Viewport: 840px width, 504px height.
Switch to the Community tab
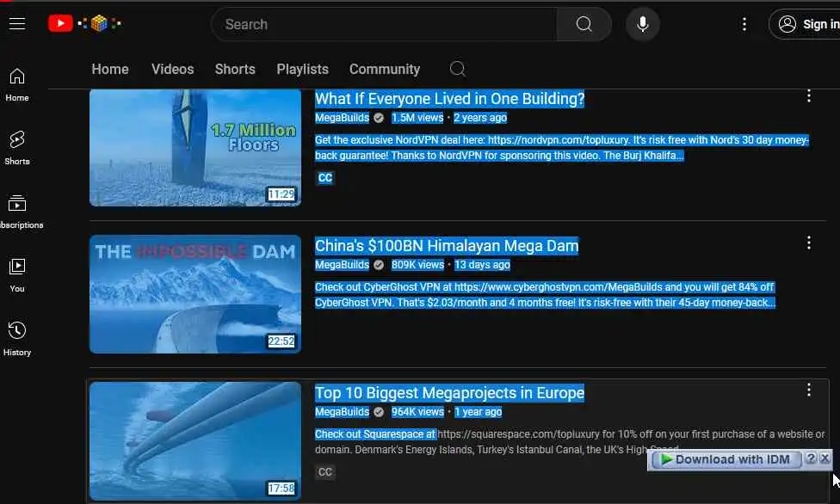[385, 69]
